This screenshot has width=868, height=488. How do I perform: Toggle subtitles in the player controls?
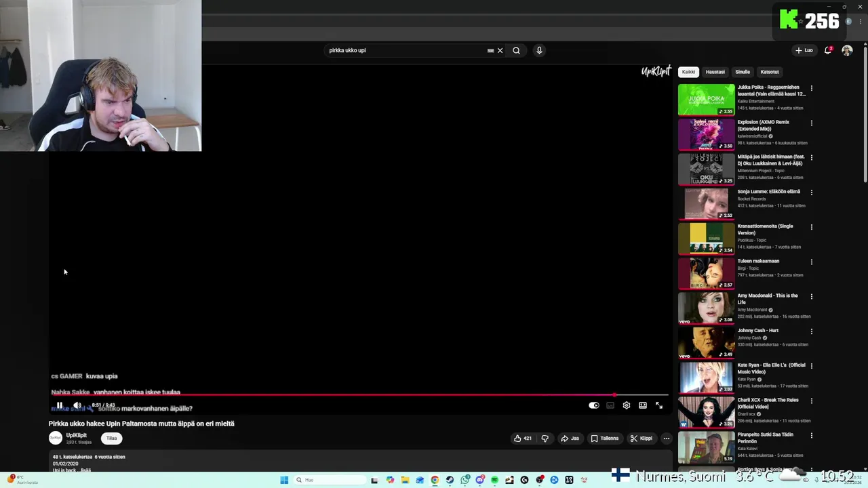coord(610,405)
